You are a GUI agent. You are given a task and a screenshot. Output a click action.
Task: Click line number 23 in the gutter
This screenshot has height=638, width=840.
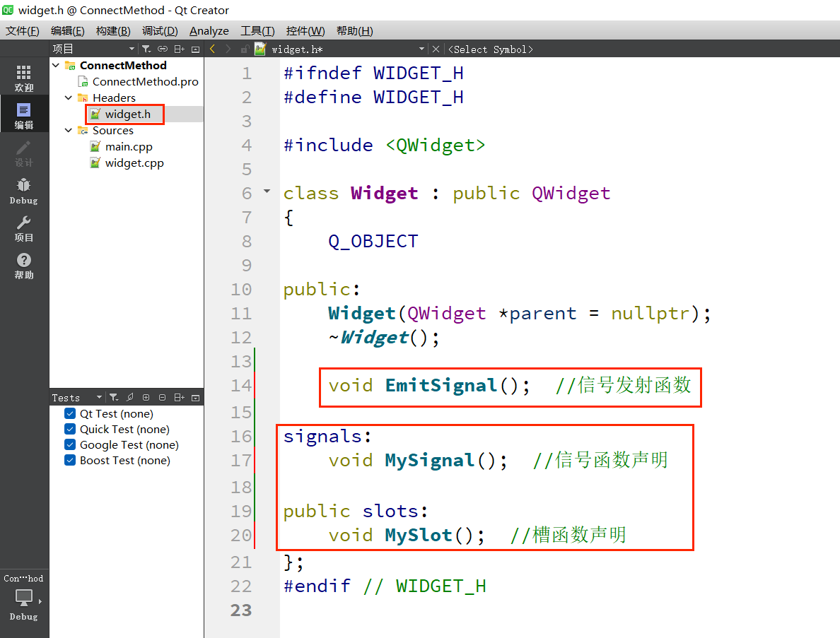[x=241, y=610]
